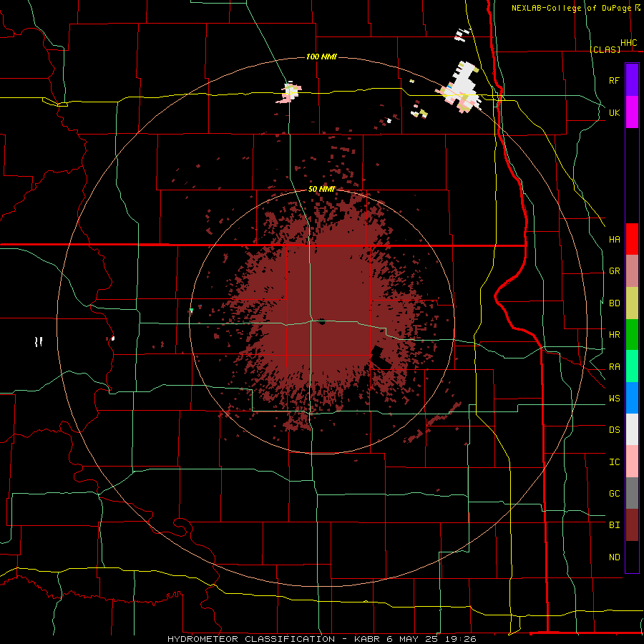Select the GR rosy legend swatch
The width and height of the screenshot is (644, 644).
click(632, 271)
